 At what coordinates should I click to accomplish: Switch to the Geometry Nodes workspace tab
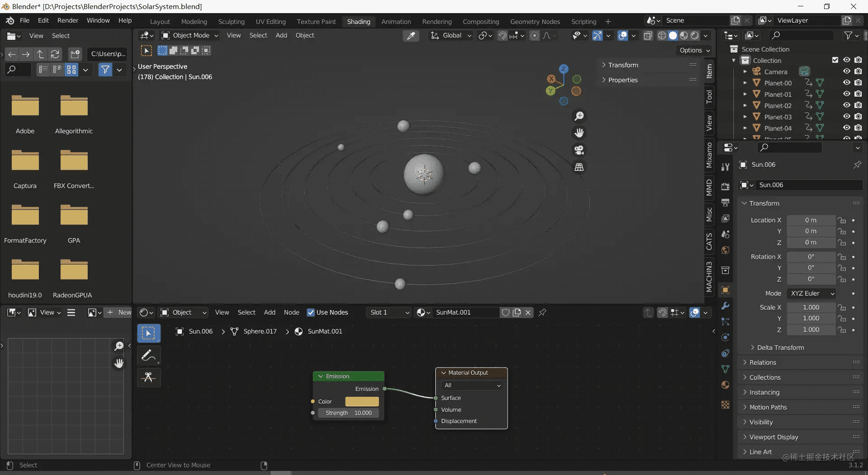[x=535, y=22]
